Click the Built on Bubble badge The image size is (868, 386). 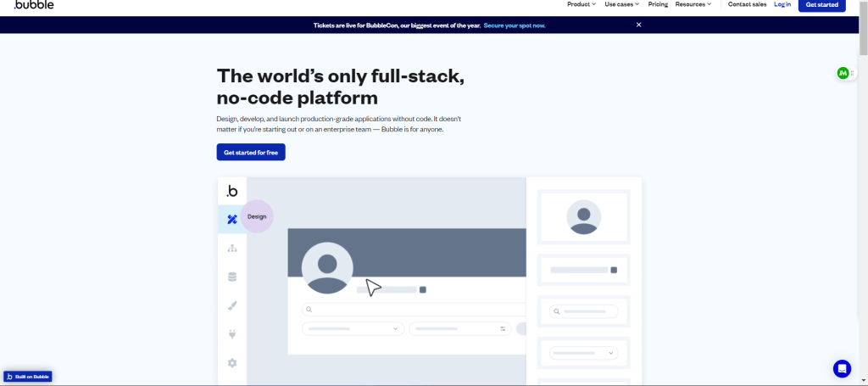[28, 377]
